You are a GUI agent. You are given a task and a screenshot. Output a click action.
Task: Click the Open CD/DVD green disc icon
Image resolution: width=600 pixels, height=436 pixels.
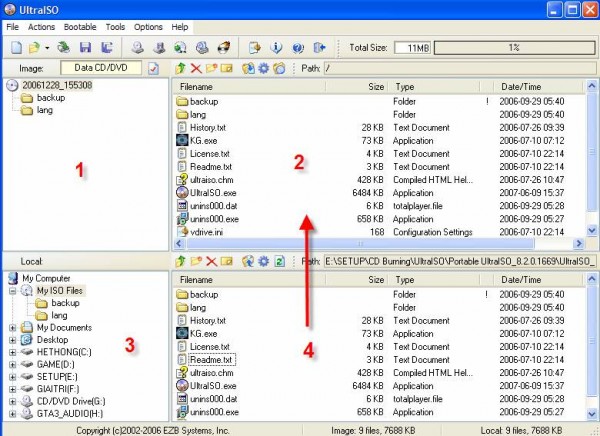pos(64,47)
